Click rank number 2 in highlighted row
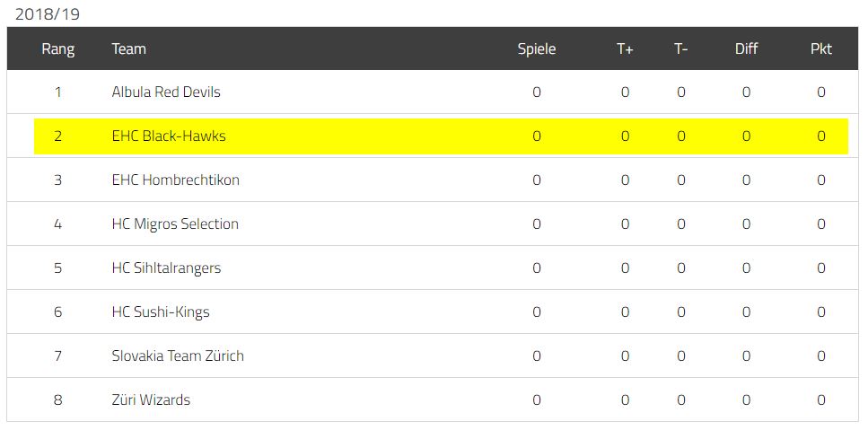The height and width of the screenshot is (430, 868). pyautogui.click(x=57, y=136)
